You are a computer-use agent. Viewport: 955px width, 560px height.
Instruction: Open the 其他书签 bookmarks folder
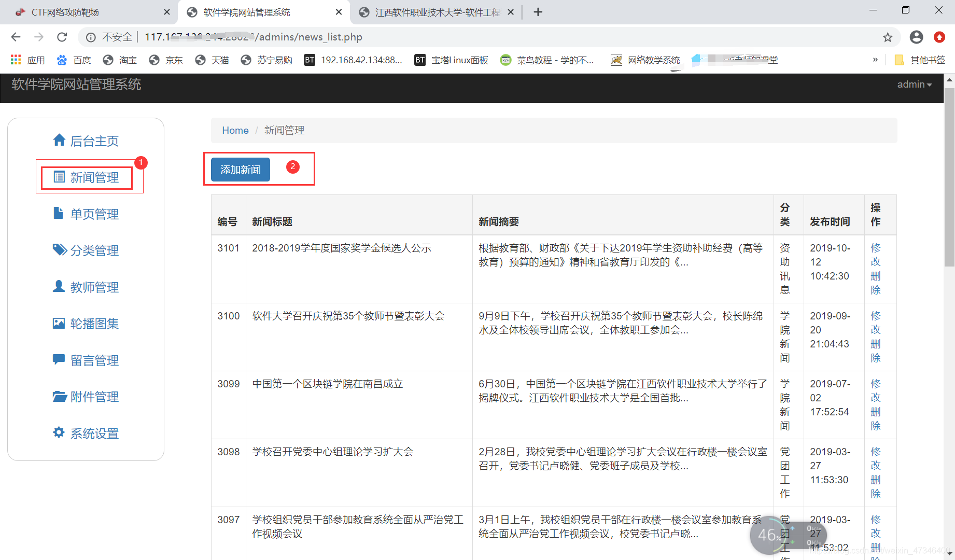920,60
